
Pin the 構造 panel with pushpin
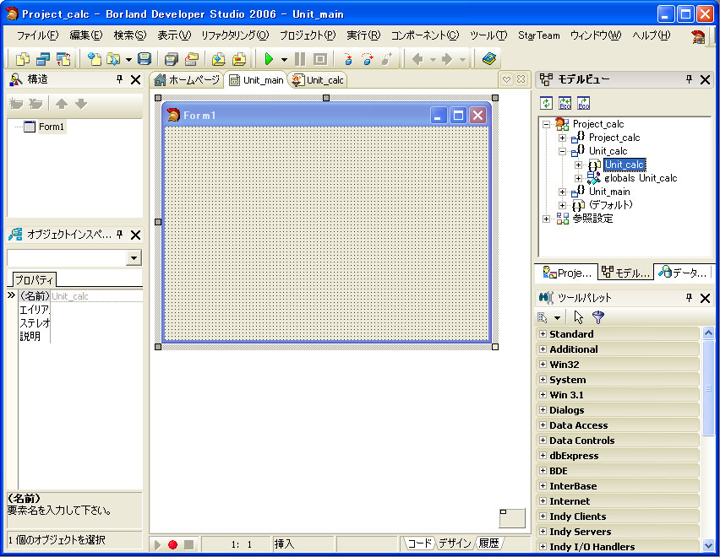pos(119,79)
